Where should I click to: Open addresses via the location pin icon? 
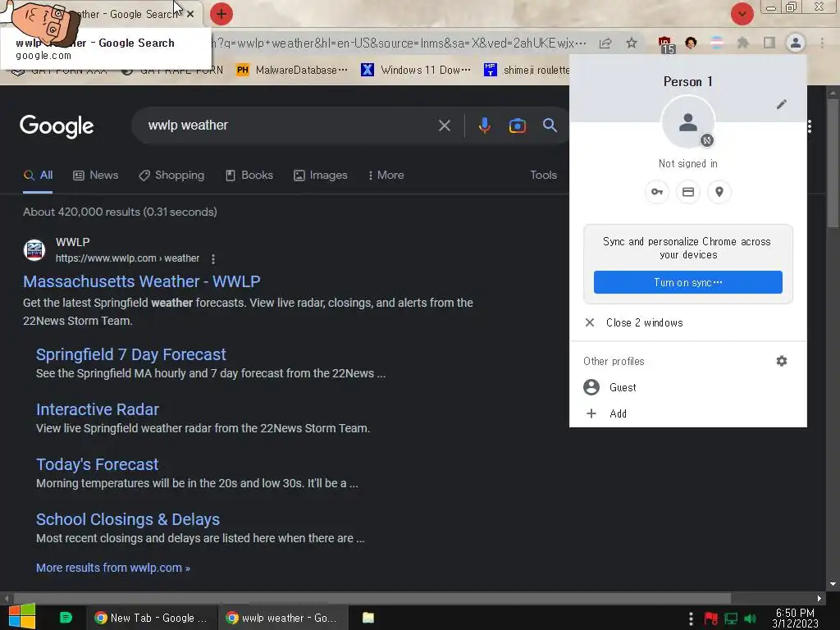pyautogui.click(x=719, y=192)
